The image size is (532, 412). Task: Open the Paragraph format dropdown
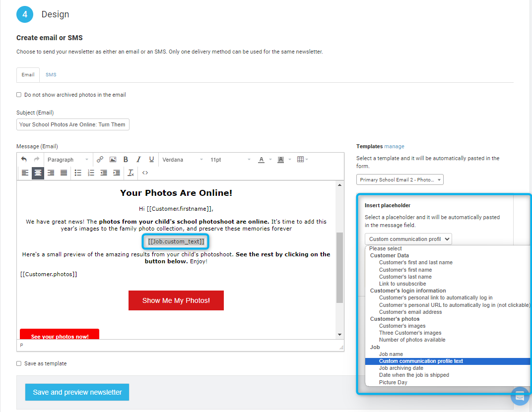pyautogui.click(x=67, y=159)
